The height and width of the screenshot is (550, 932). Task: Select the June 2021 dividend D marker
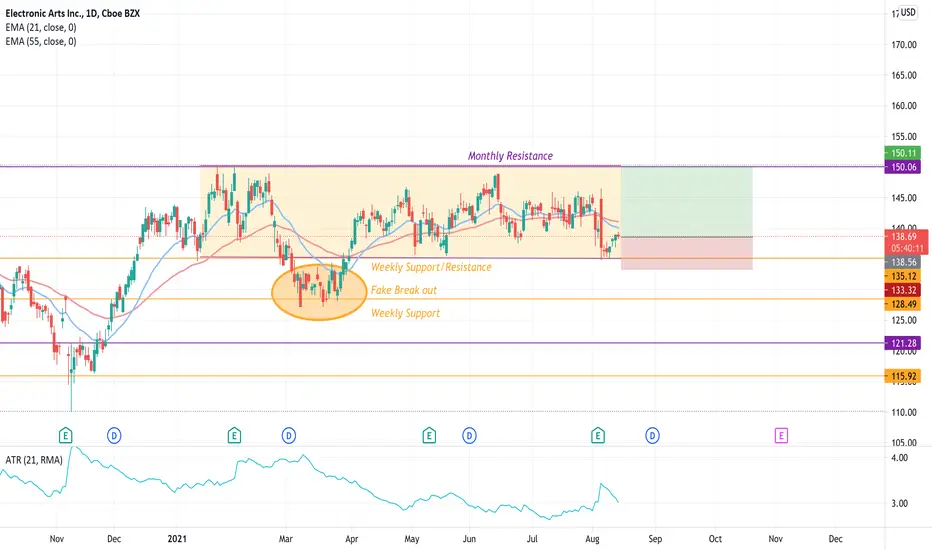coord(470,436)
